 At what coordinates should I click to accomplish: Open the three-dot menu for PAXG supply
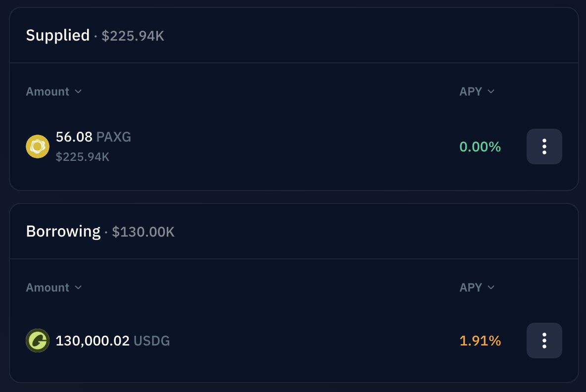click(544, 147)
